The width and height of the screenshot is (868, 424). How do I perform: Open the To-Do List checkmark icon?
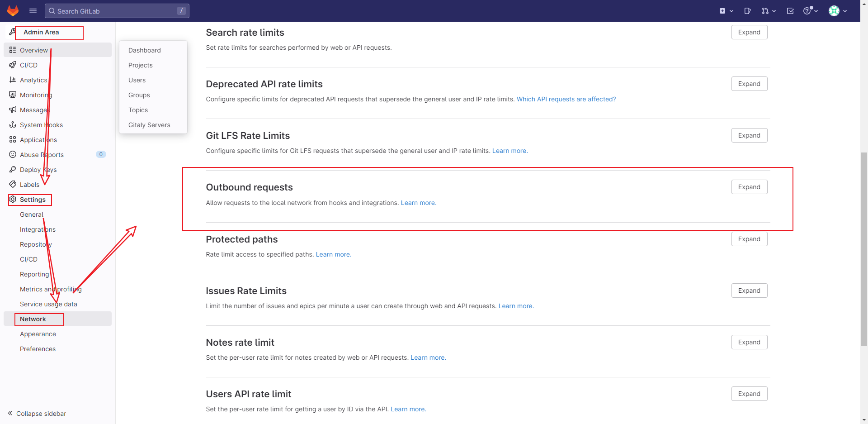coord(790,11)
